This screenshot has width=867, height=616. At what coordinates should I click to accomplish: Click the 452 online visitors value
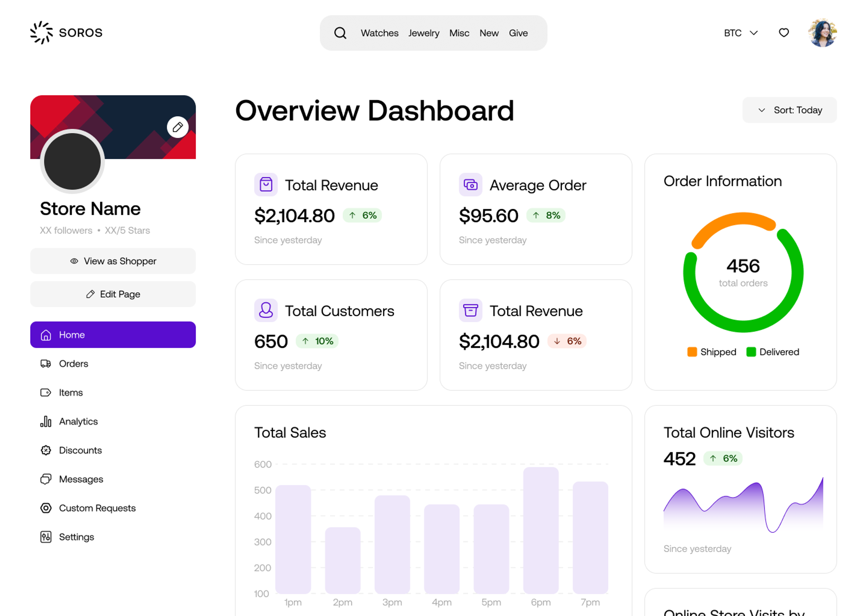[x=679, y=459]
